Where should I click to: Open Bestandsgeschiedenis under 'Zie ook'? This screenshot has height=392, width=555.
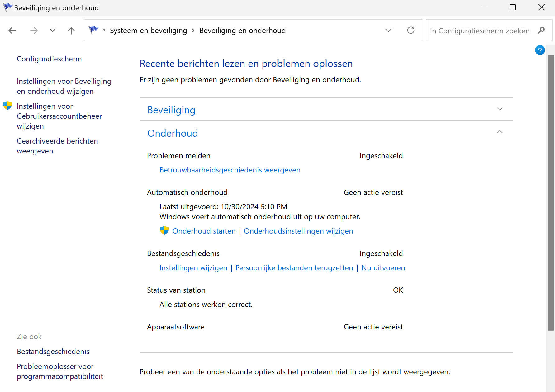point(53,352)
